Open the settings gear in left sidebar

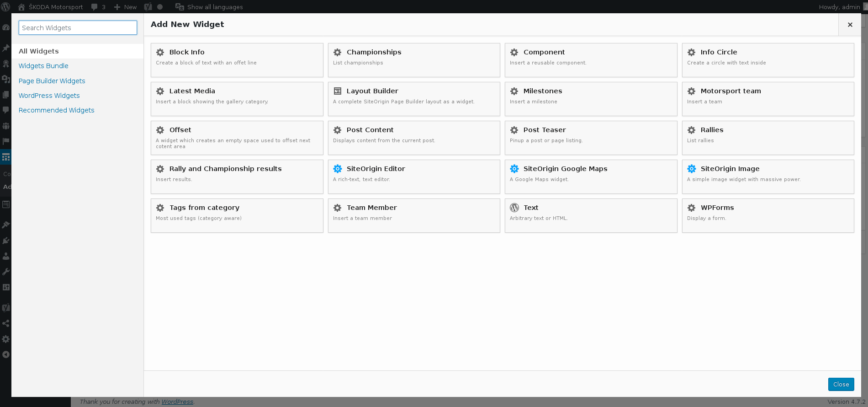(x=6, y=339)
